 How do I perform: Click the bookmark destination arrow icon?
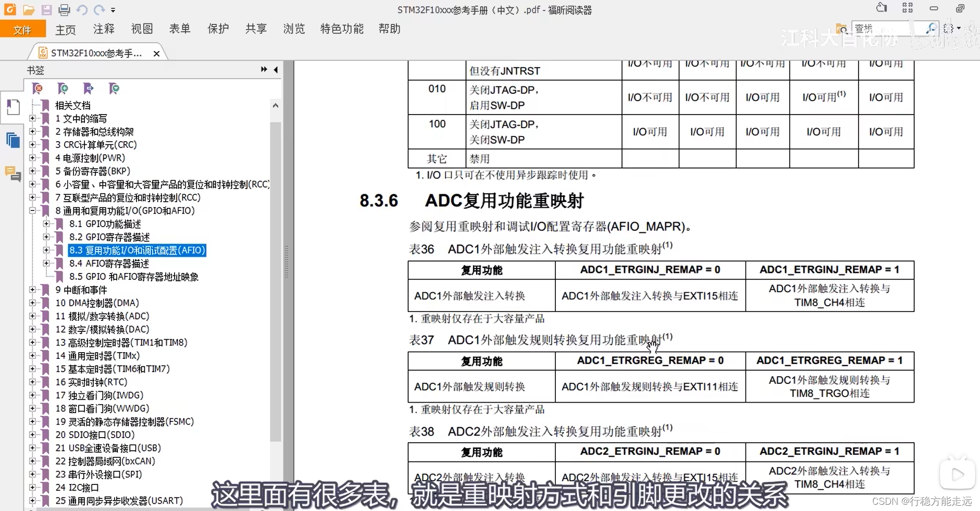coord(88,89)
